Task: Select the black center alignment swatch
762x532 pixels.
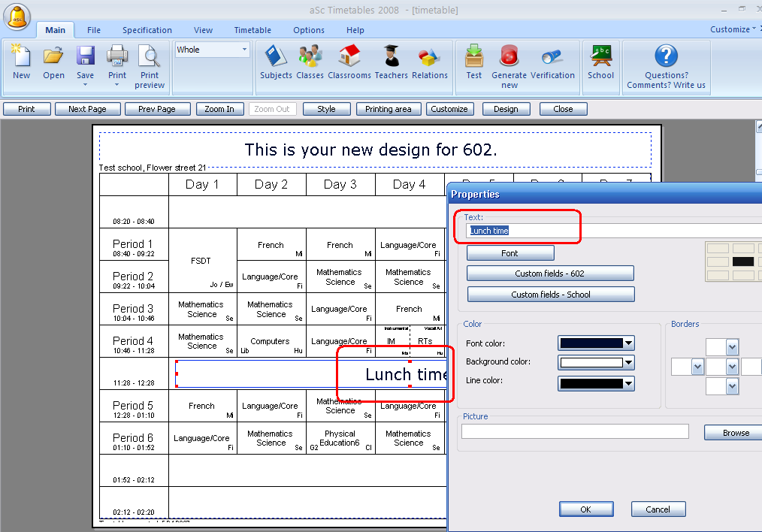Action: [742, 261]
